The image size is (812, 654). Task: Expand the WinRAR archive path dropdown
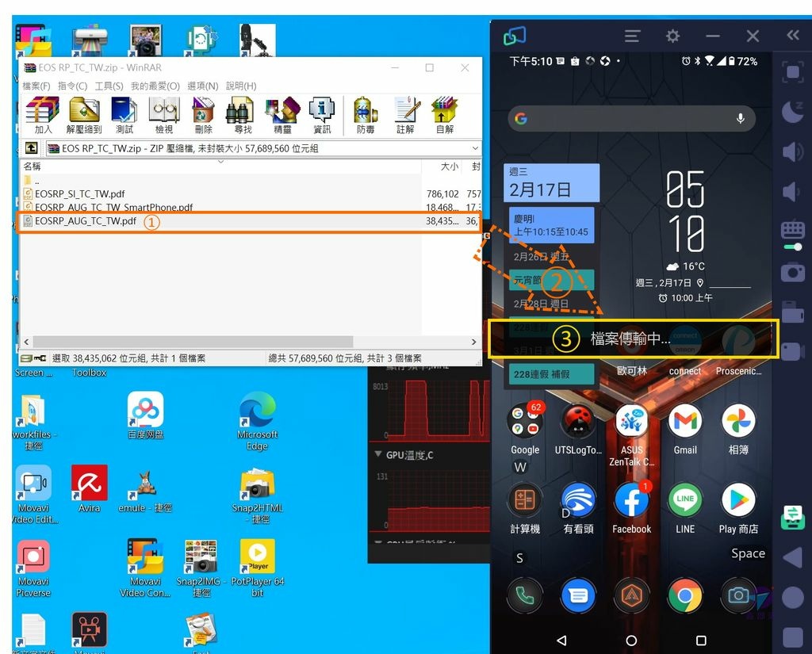pos(475,148)
